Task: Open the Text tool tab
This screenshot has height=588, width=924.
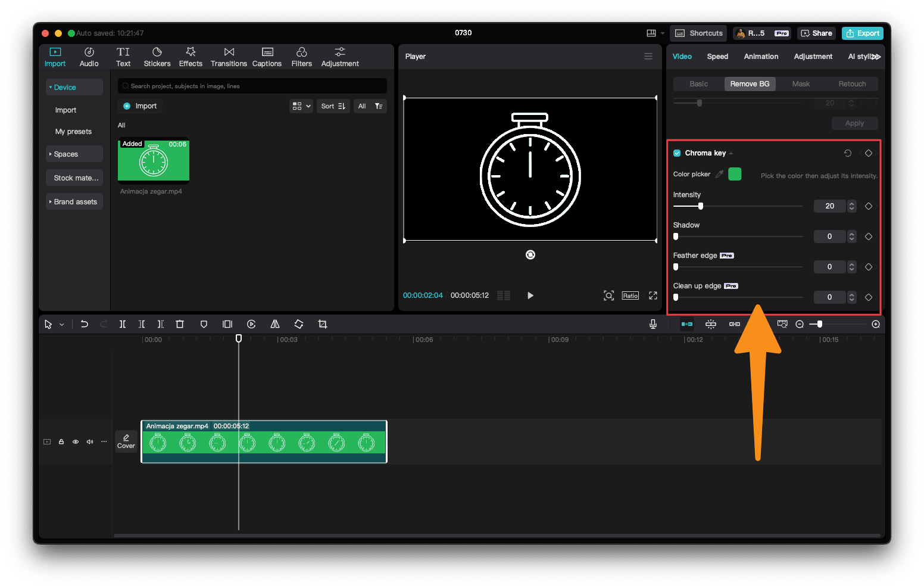Action: 123,57
